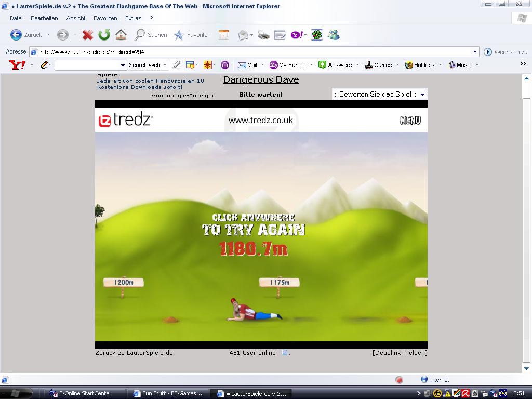This screenshot has width=532, height=399.
Task: Expand the Games dropdown arrow
Action: click(x=397, y=65)
